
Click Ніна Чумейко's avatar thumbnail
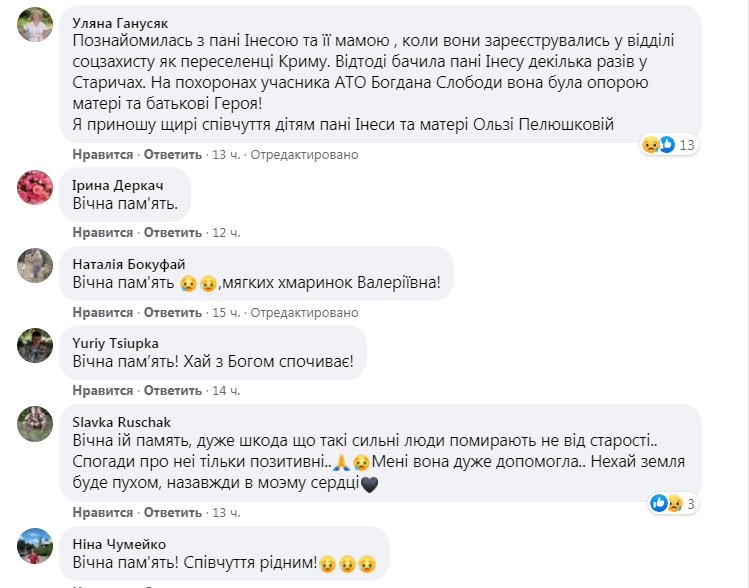coord(35,546)
